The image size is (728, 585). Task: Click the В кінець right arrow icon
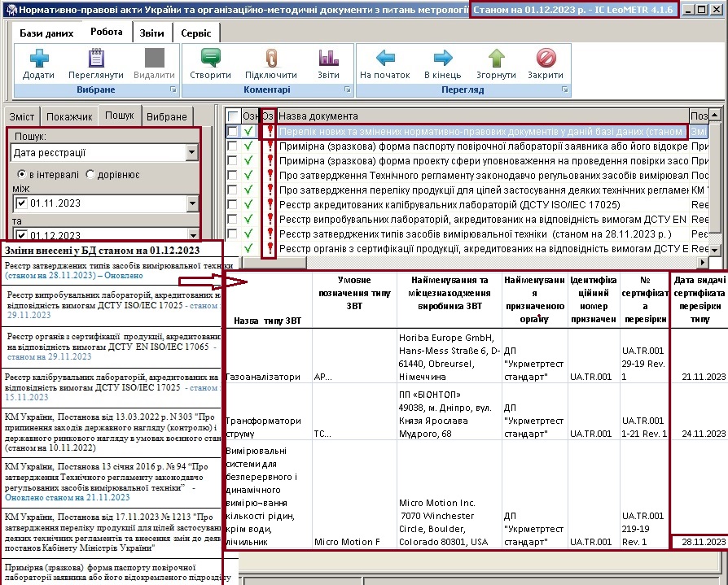(443, 58)
